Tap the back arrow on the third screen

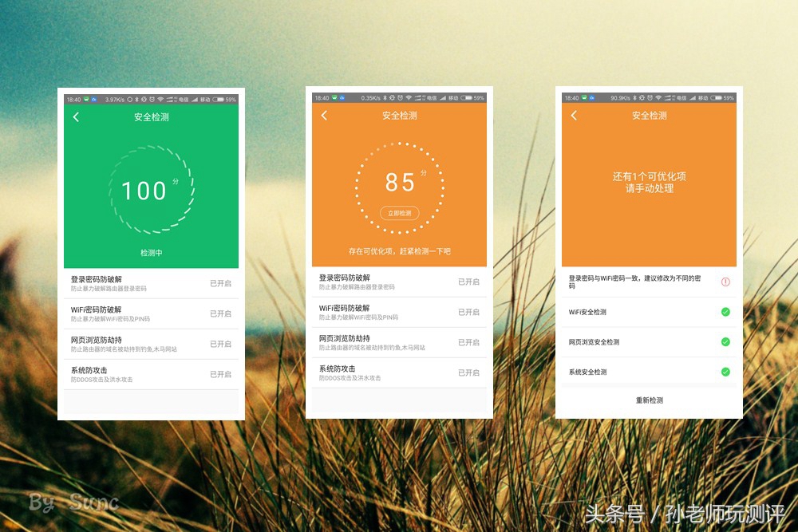[574, 117]
